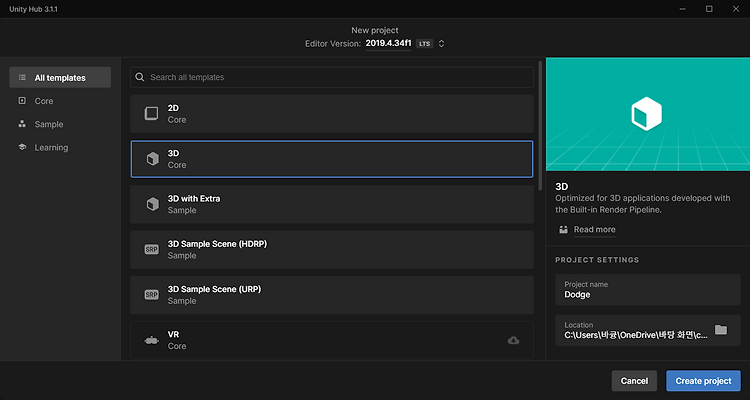This screenshot has width=750, height=400.
Task: Download the VR template via cloud icon
Action: tap(513, 341)
